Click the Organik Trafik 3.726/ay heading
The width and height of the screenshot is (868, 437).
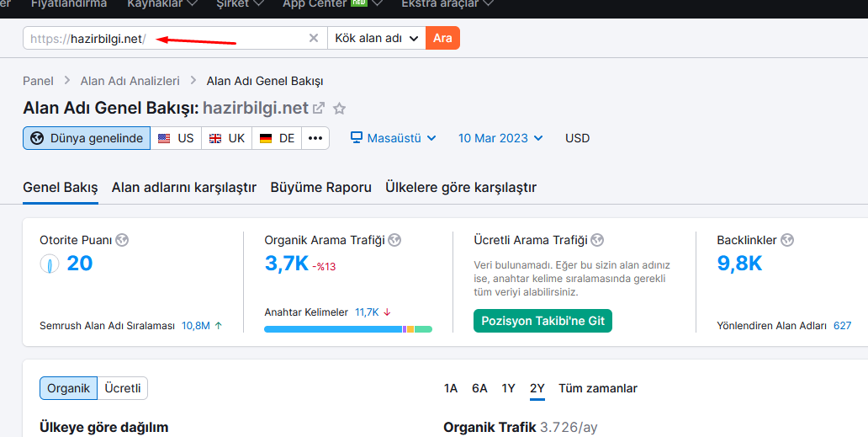(x=521, y=428)
